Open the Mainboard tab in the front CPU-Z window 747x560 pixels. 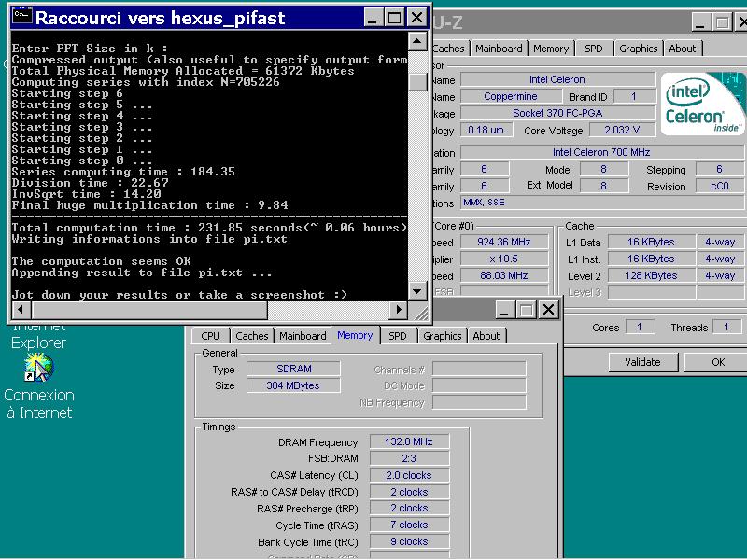click(x=303, y=336)
